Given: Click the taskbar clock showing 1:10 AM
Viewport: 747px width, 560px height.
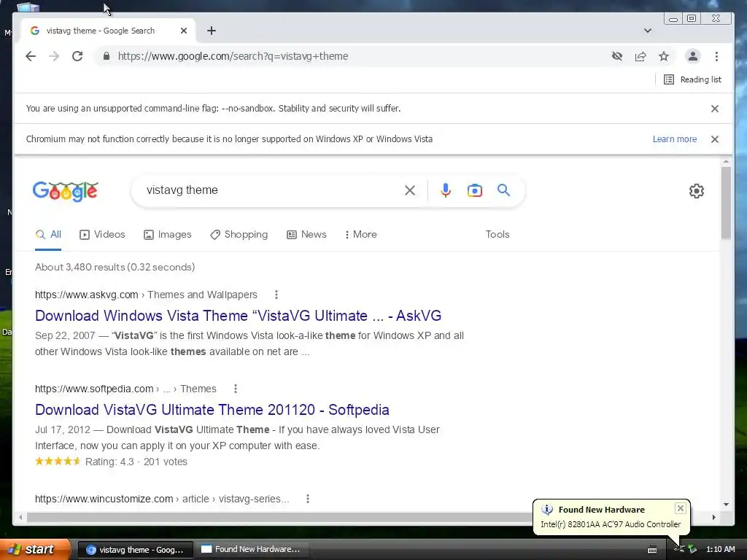Looking at the screenshot, I should coord(720,550).
